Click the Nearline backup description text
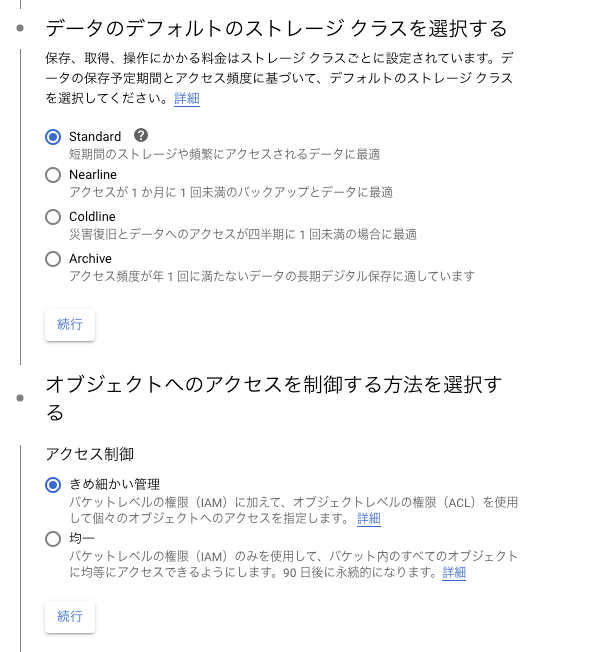Viewport: 598px width, 652px height. point(231,192)
